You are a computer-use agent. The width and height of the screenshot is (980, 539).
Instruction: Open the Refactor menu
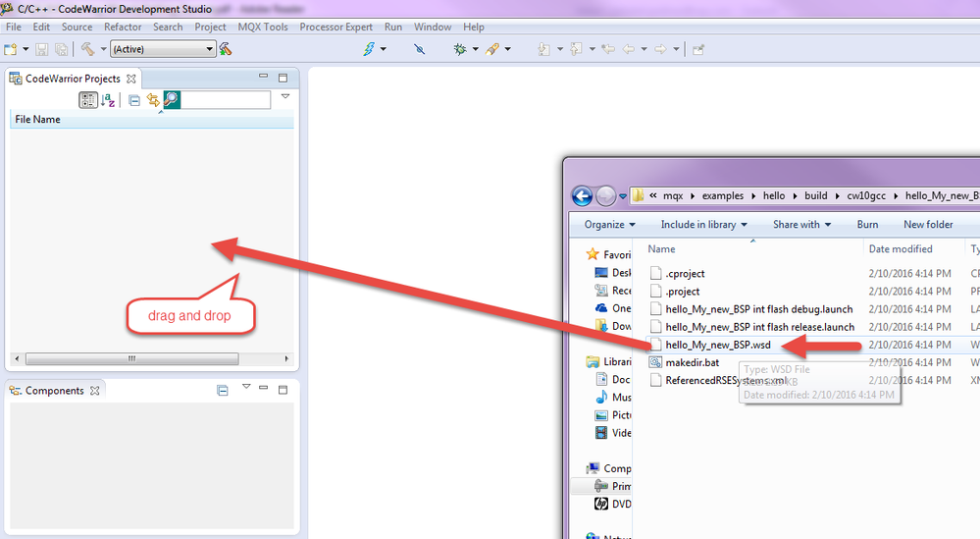123,27
